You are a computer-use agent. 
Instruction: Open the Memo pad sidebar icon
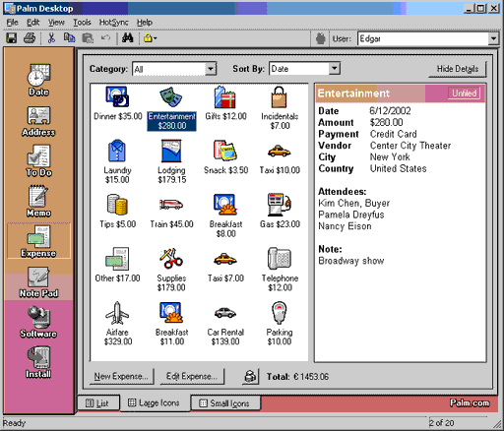click(38, 202)
